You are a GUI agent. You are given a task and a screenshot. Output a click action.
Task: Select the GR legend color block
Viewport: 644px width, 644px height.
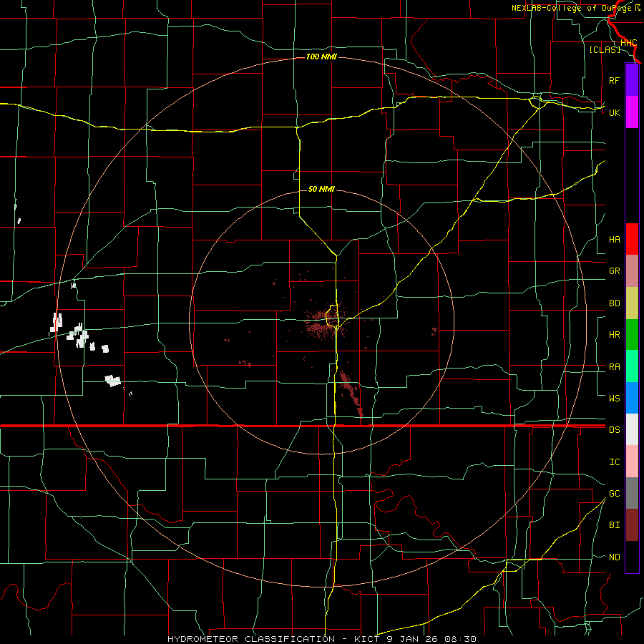click(x=632, y=271)
